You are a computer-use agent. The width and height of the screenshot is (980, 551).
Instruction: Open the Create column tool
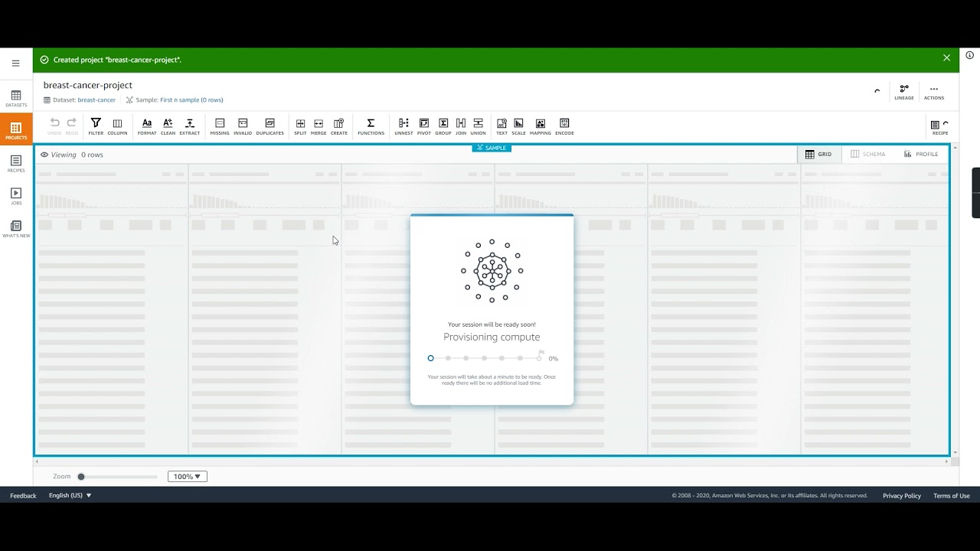pos(339,126)
